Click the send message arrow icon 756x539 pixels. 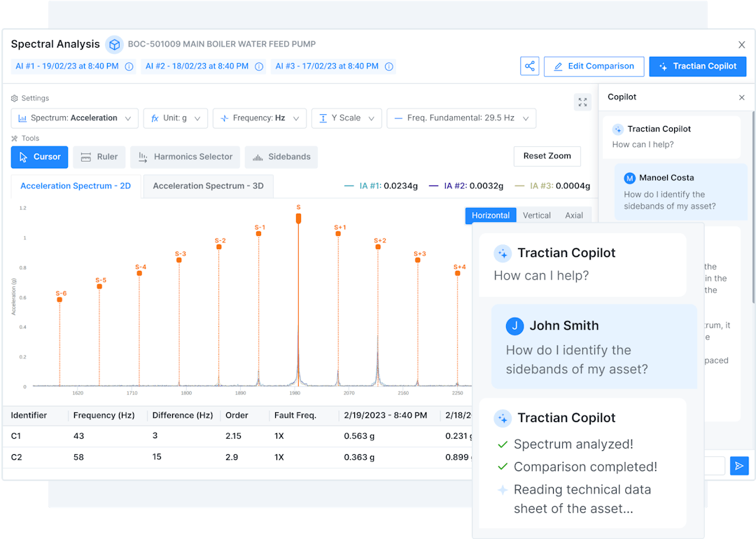(x=739, y=466)
